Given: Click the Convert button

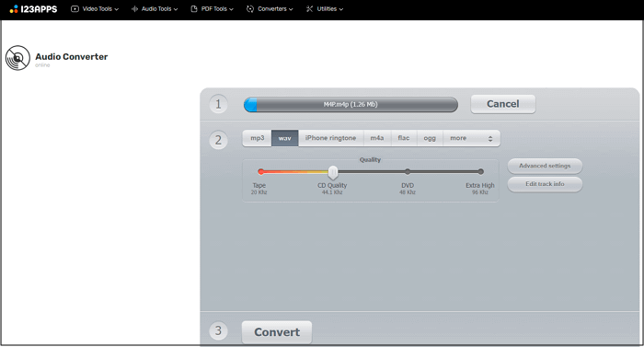Looking at the screenshot, I should pyautogui.click(x=277, y=332).
